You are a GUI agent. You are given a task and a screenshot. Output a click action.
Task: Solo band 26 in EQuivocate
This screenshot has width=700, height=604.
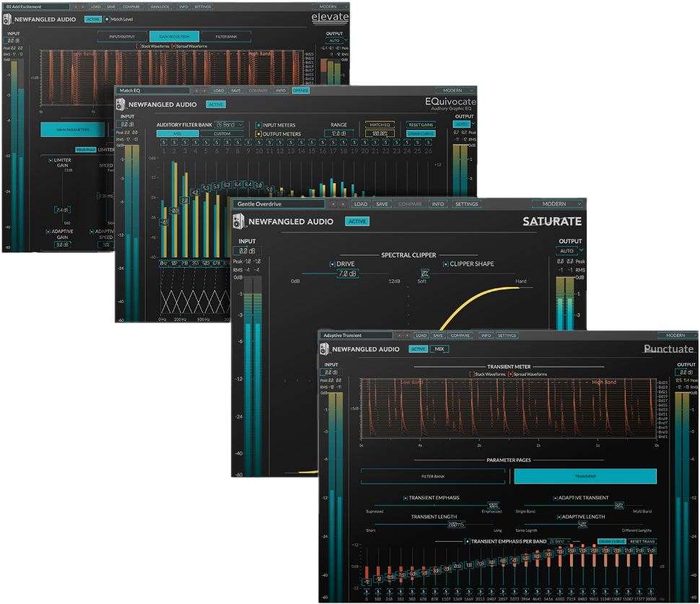pos(428,142)
